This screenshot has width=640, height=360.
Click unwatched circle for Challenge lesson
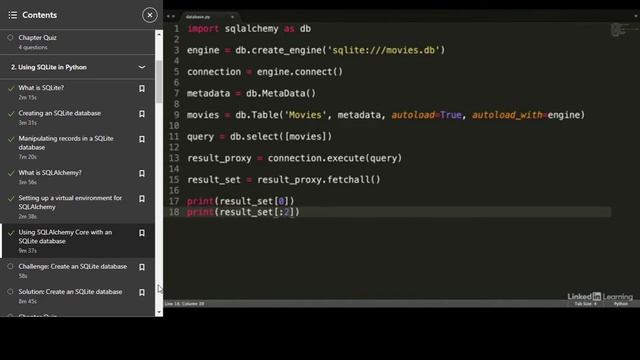tap(10, 267)
